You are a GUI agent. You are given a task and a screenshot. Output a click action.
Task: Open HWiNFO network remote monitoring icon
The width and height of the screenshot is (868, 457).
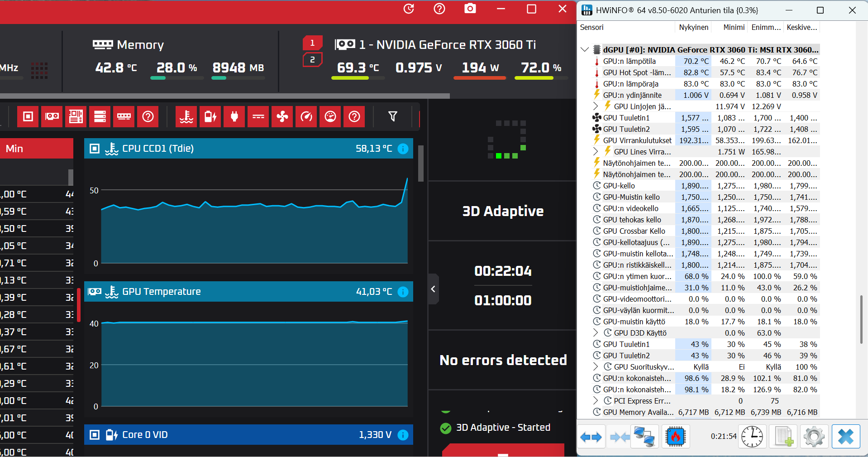coord(644,437)
